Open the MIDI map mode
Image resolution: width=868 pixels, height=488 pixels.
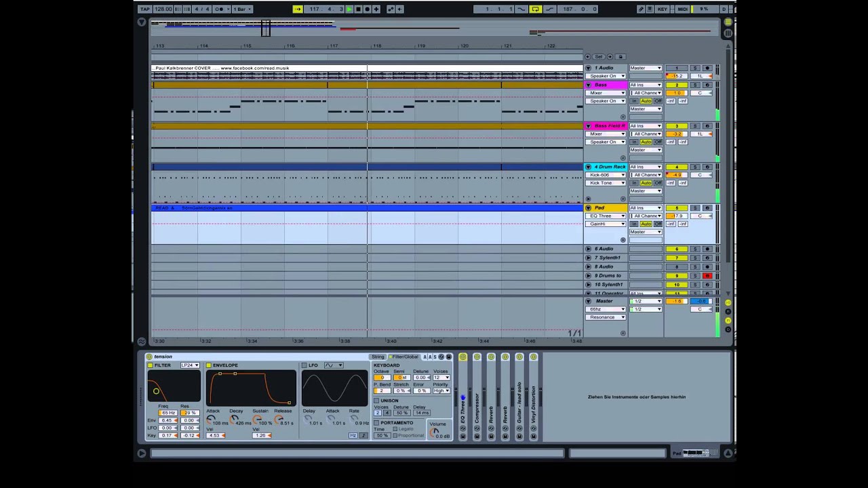[x=682, y=9]
